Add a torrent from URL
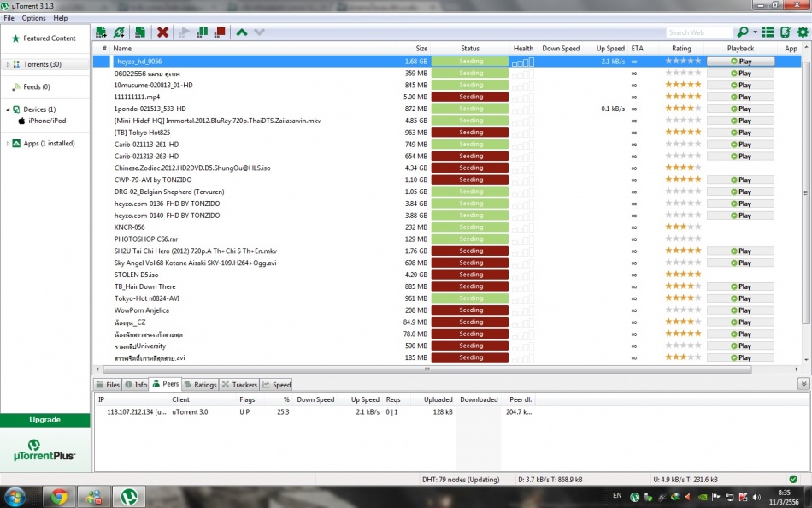This screenshot has width=812, height=508. pos(119,31)
